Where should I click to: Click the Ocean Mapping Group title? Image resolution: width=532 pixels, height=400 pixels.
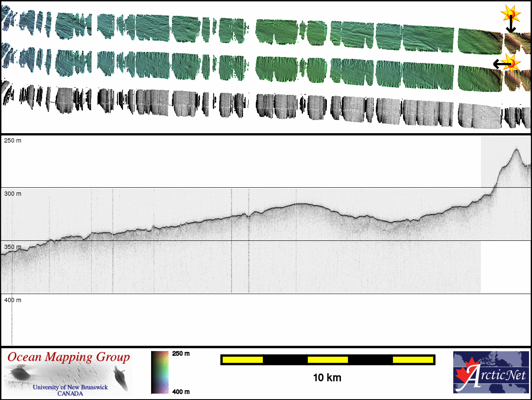(x=68, y=357)
